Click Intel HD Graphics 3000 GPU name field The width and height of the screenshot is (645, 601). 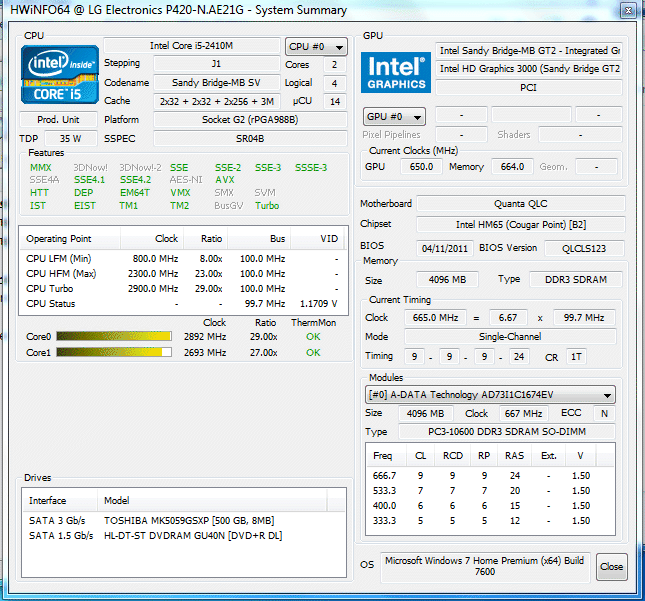coord(529,69)
